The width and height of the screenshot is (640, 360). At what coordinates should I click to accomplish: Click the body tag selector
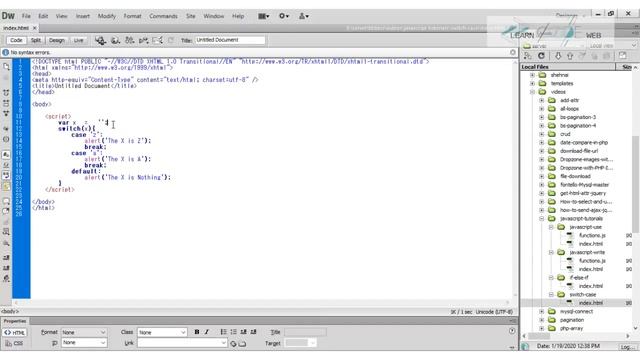[10, 311]
